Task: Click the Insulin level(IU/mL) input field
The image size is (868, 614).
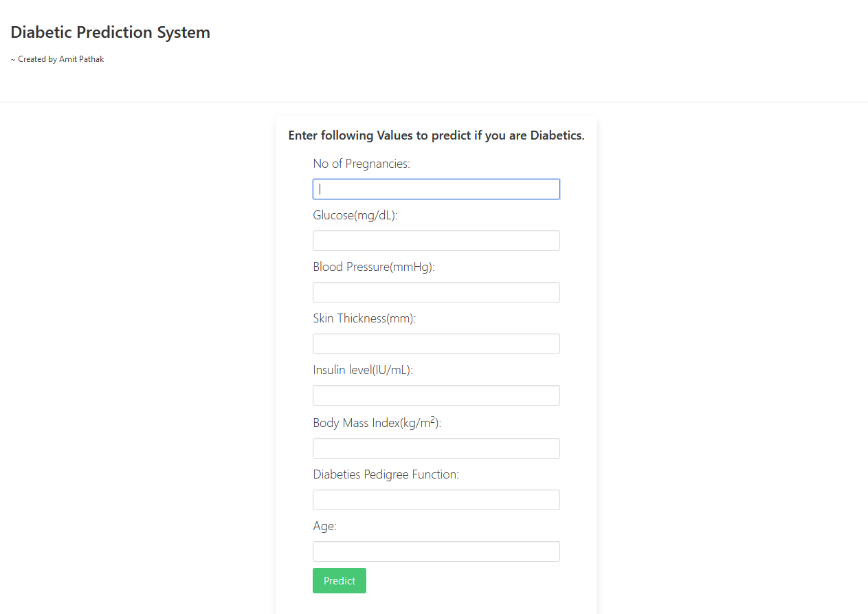Action: click(436, 395)
